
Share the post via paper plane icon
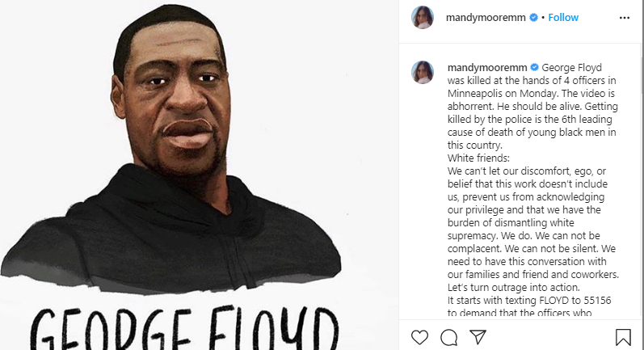[478, 337]
